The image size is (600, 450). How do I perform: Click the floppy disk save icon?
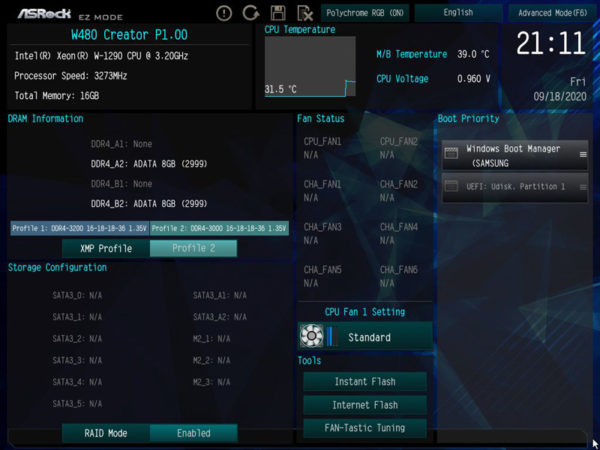coord(278,13)
